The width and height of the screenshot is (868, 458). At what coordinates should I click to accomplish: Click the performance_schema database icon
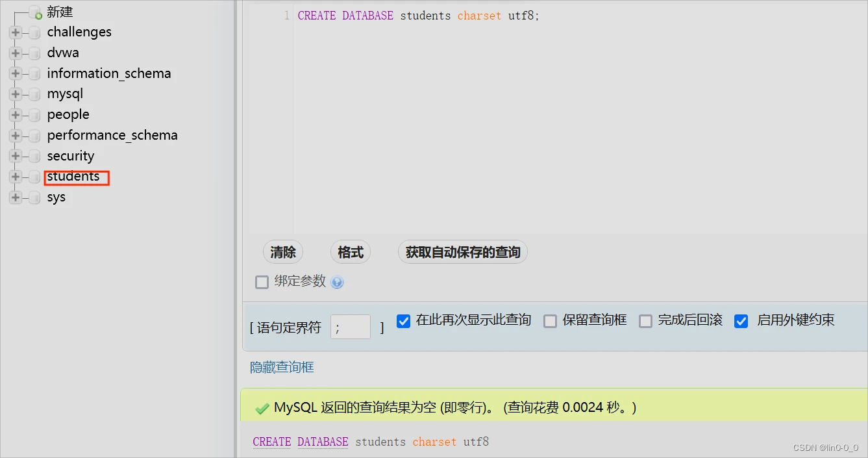[34, 136]
